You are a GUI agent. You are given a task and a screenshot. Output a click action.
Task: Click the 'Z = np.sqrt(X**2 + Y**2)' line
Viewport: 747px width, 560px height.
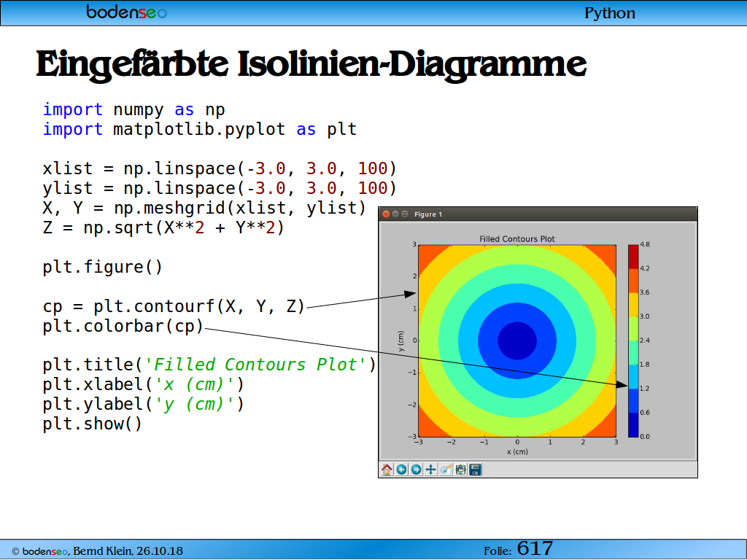click(x=163, y=227)
